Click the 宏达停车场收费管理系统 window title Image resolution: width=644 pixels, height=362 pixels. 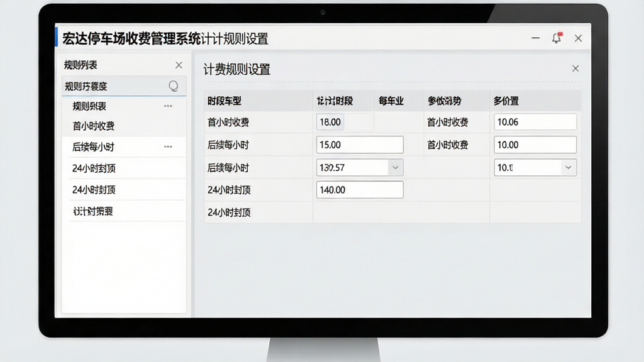coord(132,38)
